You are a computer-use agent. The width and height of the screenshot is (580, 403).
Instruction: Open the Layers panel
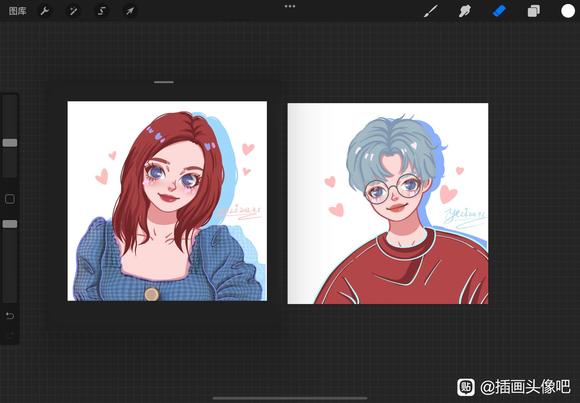[533, 11]
